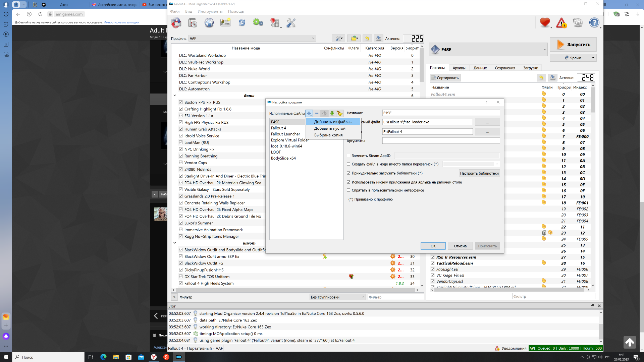Viewport: 644px width, 362px height.
Task: Click the Install Mod from archive icon
Action: tap(193, 23)
